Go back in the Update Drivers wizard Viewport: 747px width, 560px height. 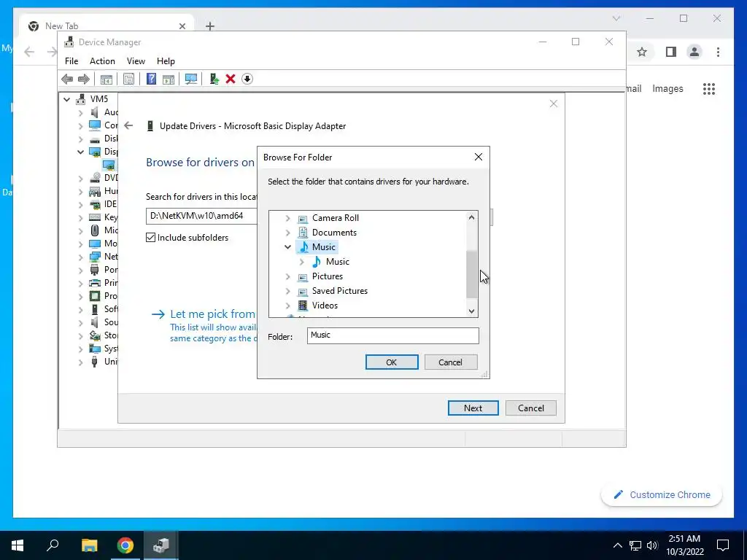[128, 125]
